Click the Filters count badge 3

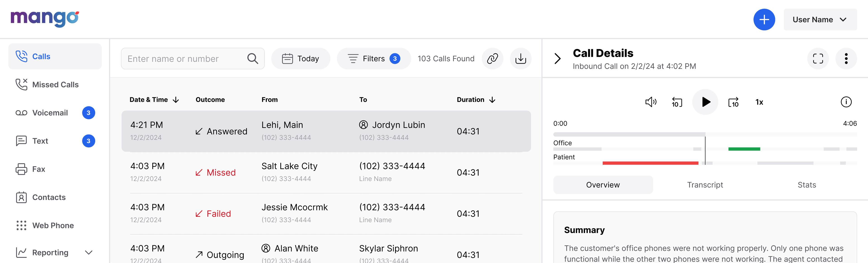coord(395,58)
